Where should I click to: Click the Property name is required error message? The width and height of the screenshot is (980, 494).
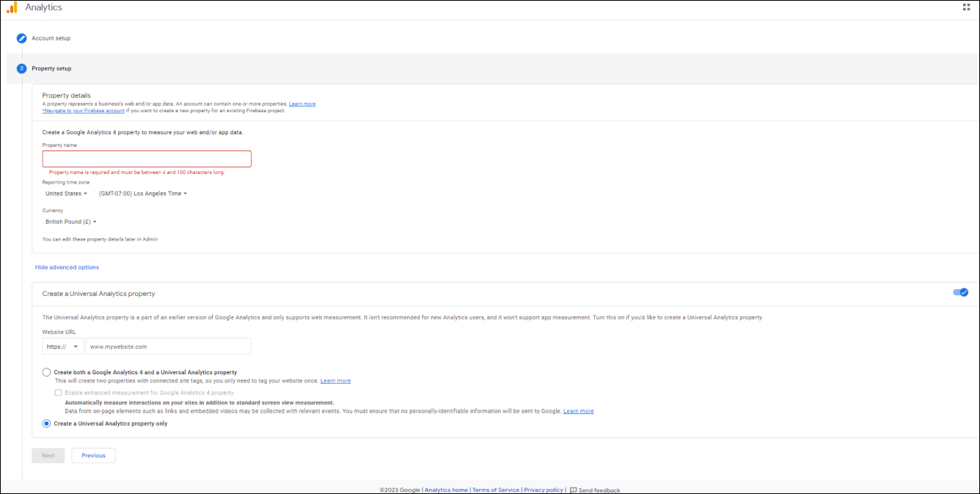pyautogui.click(x=136, y=172)
